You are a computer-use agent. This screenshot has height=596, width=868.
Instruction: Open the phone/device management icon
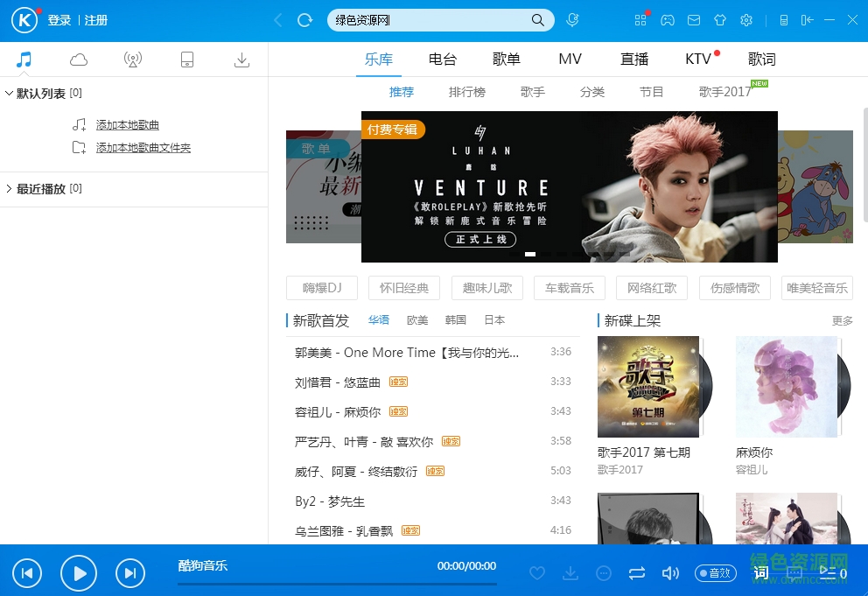tap(187, 60)
